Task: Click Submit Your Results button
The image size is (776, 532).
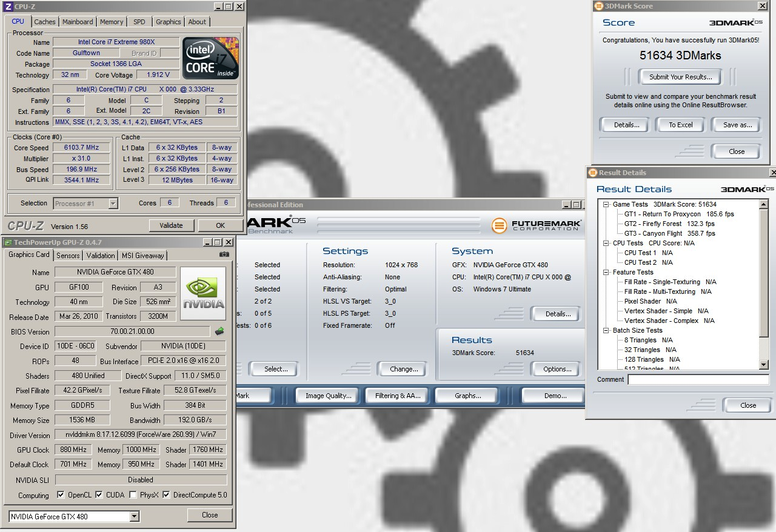Action: pos(680,77)
